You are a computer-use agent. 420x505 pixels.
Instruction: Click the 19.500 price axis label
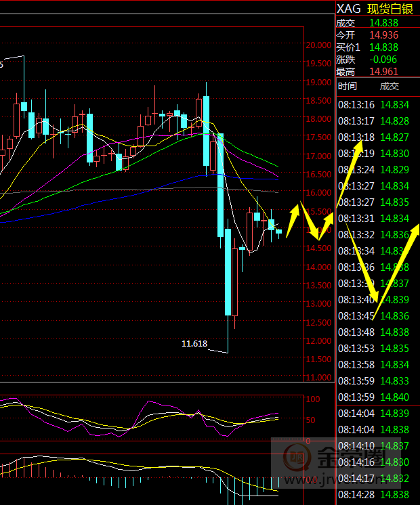[x=318, y=64]
